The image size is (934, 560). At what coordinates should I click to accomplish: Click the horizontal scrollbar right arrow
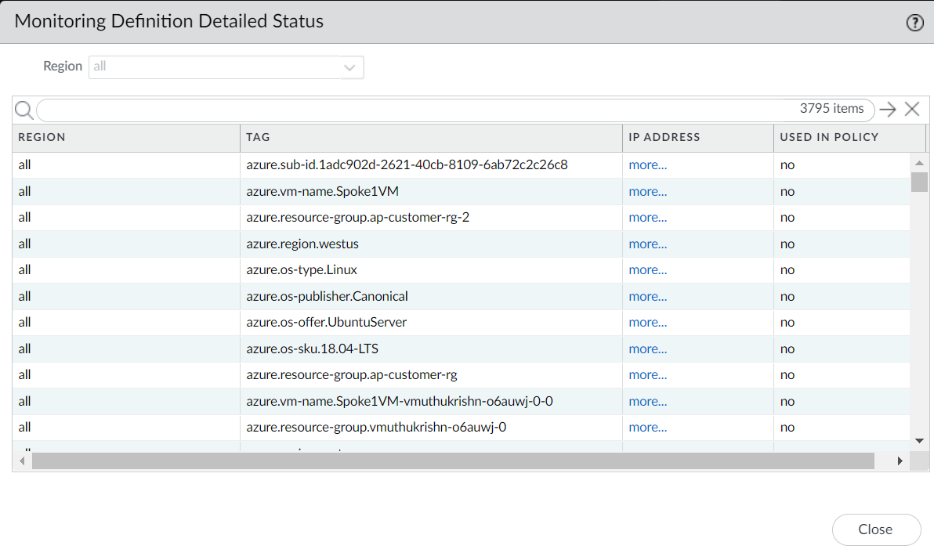point(900,461)
